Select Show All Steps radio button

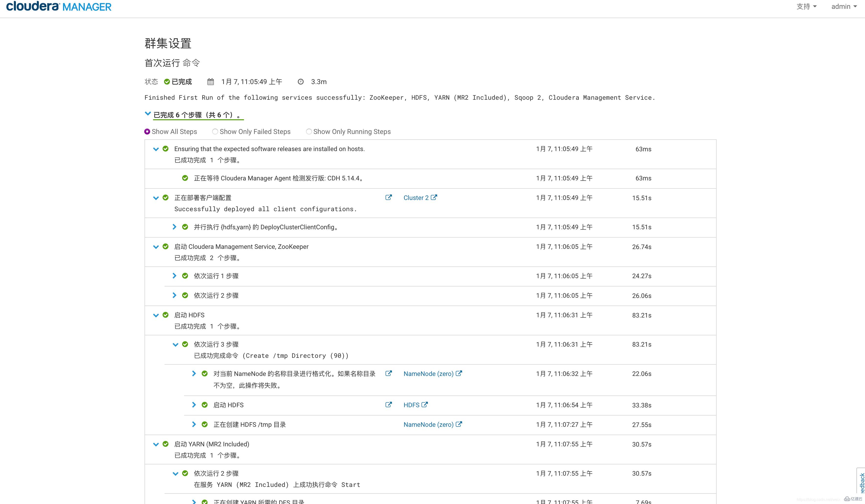(x=147, y=131)
